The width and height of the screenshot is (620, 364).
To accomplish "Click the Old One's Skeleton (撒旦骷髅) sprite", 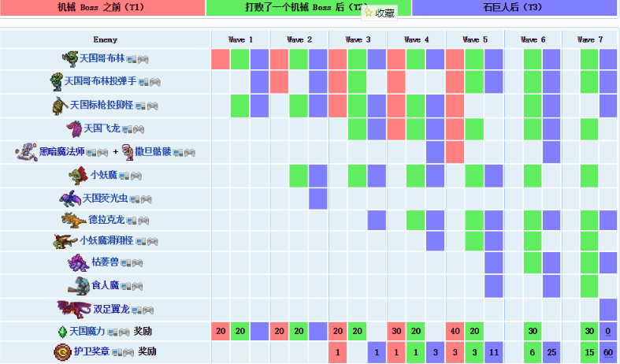I will tap(128, 152).
